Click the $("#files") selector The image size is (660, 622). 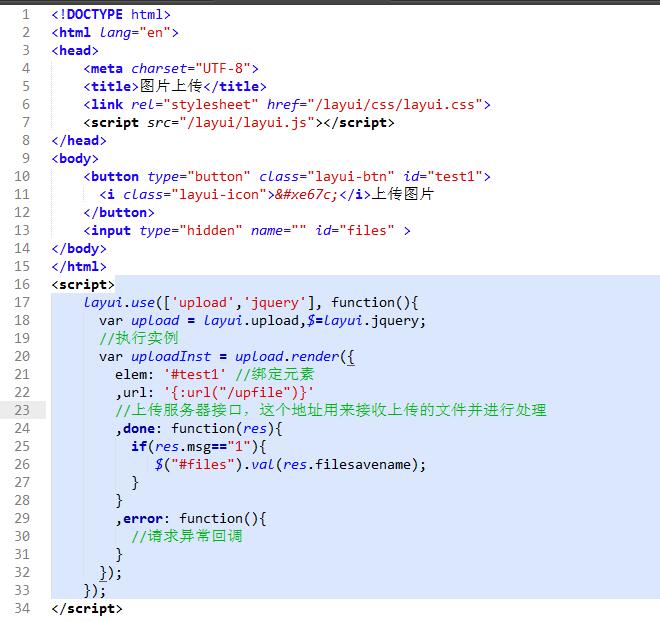point(199,464)
